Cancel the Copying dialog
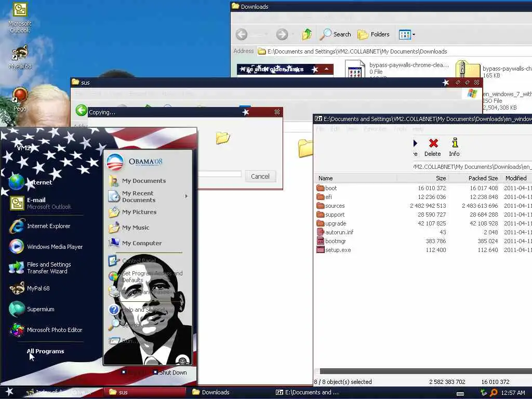Viewport: 532px width, 399px height. (x=260, y=177)
